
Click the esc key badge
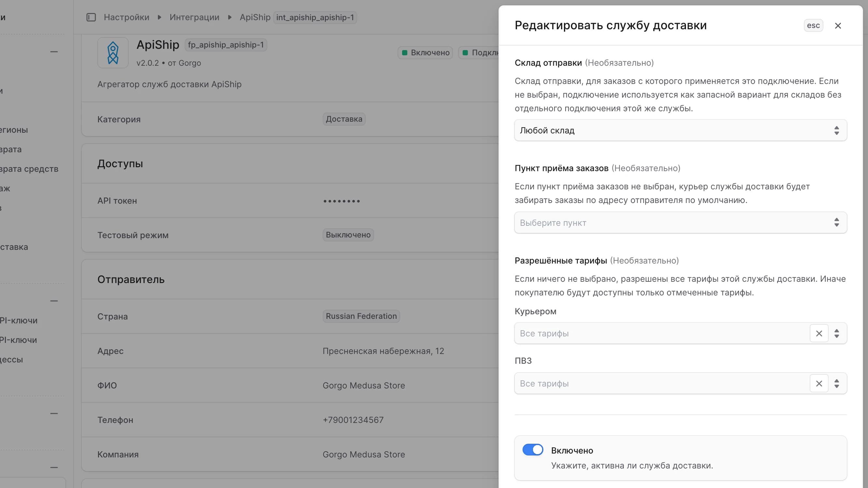coord(813,26)
